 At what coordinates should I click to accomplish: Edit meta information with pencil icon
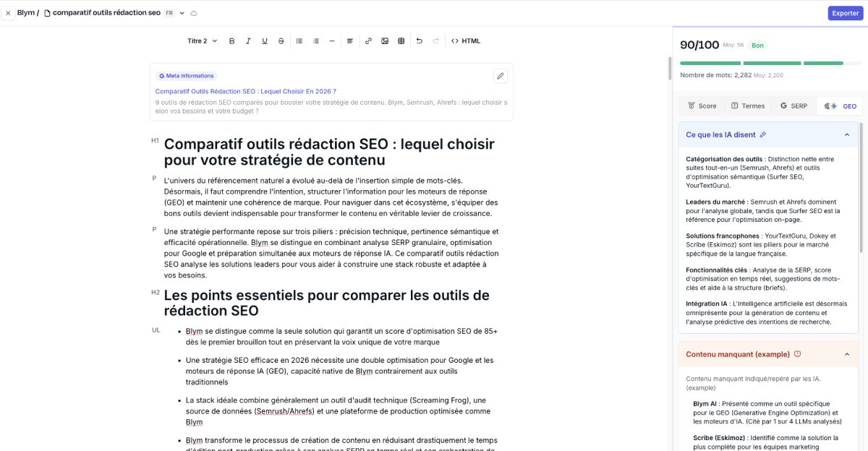(500, 76)
